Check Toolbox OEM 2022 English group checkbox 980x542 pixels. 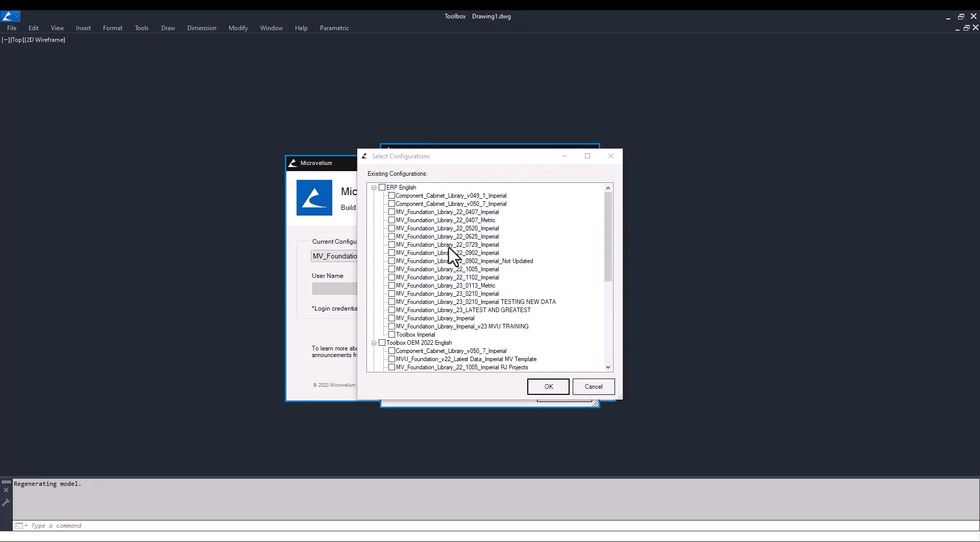pos(382,343)
